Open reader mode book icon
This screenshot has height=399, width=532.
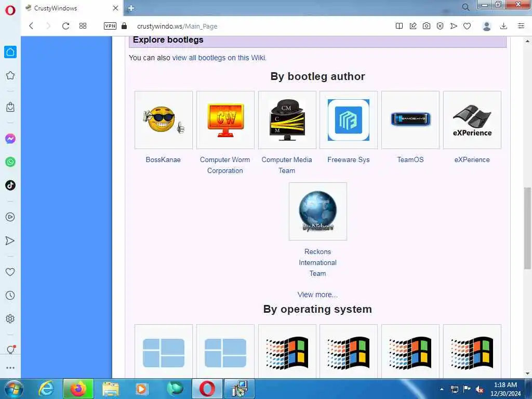(x=400, y=26)
